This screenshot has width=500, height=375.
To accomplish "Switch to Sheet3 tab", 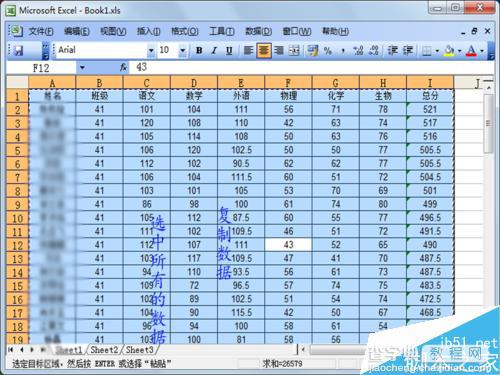I will 140,350.
